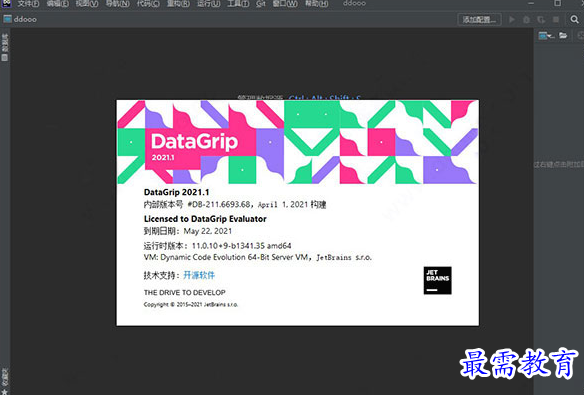The image size is (584, 395).
Task: Minimize the DataGrip window
Action: tap(531, 3)
